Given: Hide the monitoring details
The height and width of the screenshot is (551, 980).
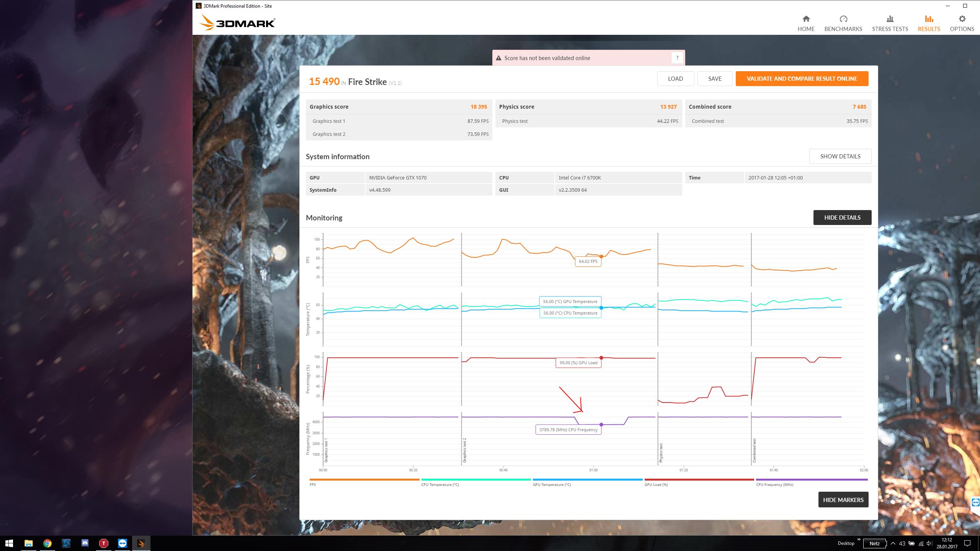Looking at the screenshot, I should (842, 217).
